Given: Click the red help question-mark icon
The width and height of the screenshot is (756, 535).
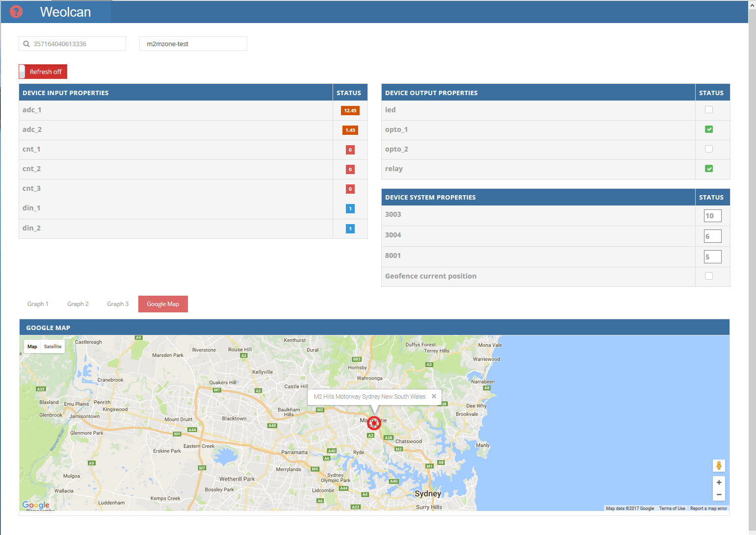Looking at the screenshot, I should [x=16, y=12].
